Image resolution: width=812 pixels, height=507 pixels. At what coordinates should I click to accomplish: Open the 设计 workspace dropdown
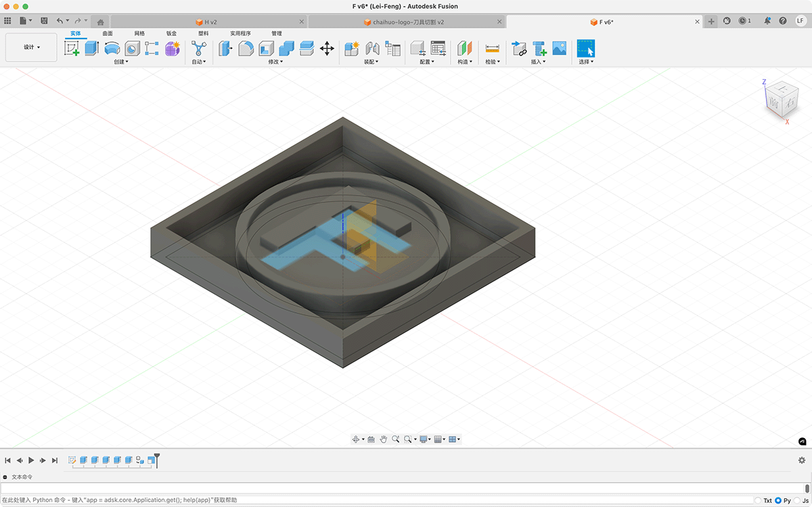[x=31, y=47]
